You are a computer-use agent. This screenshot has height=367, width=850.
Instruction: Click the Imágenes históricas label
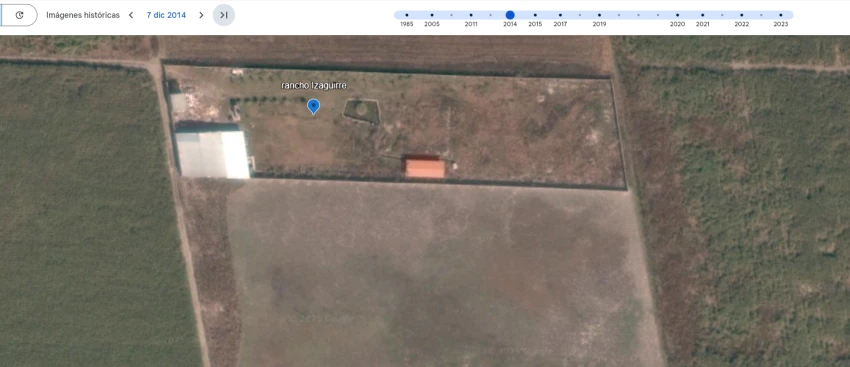[x=83, y=15]
